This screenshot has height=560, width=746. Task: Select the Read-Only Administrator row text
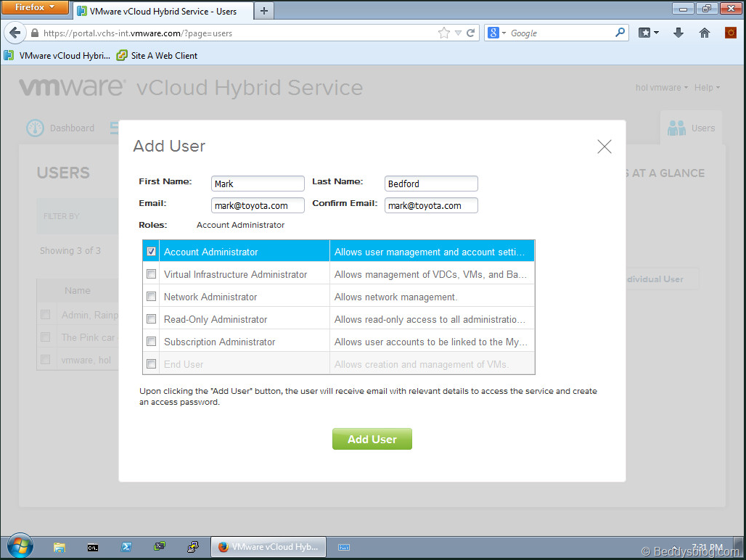(216, 319)
